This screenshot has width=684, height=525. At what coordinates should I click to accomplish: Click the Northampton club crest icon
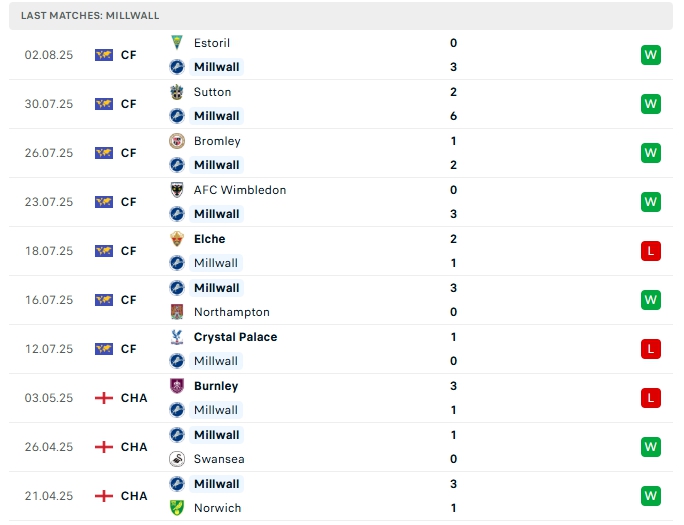(177, 312)
